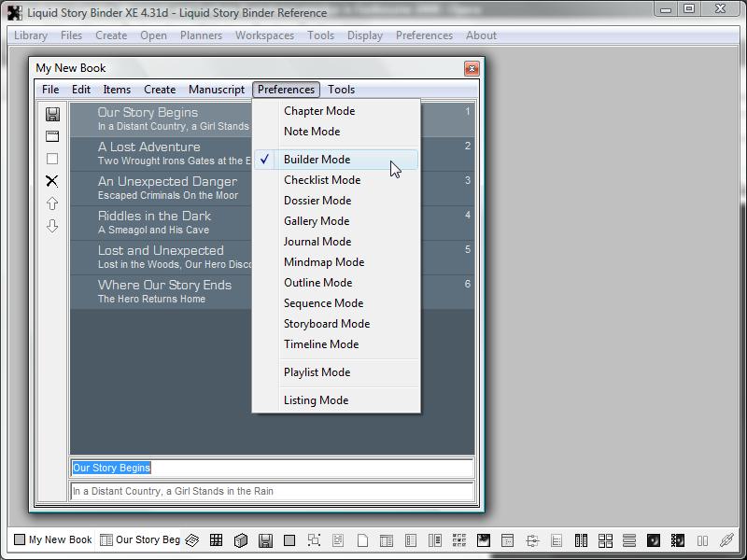Click the blank square icon in builder sidebar
747x560 pixels.
[52, 159]
